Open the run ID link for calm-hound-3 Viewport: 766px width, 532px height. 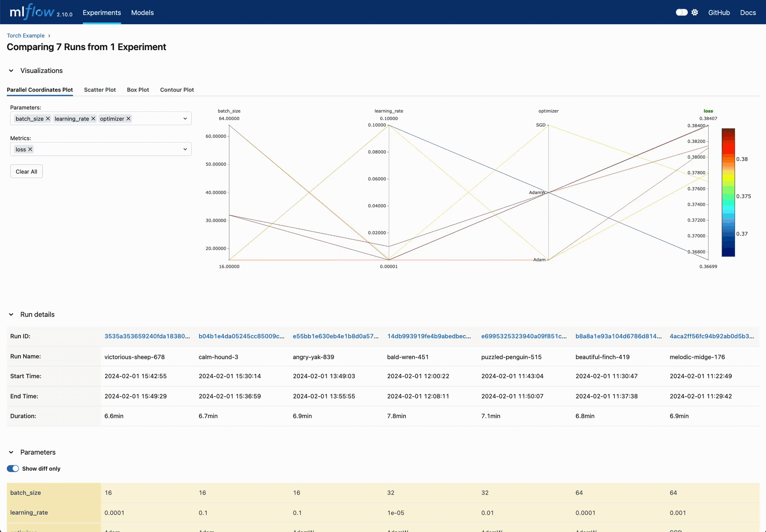(241, 336)
